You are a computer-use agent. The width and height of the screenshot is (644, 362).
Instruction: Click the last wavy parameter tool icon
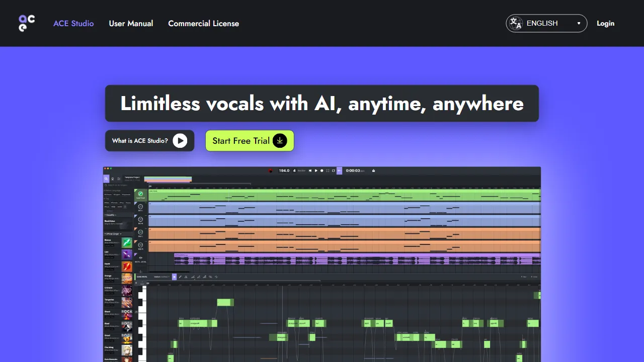coord(216,277)
